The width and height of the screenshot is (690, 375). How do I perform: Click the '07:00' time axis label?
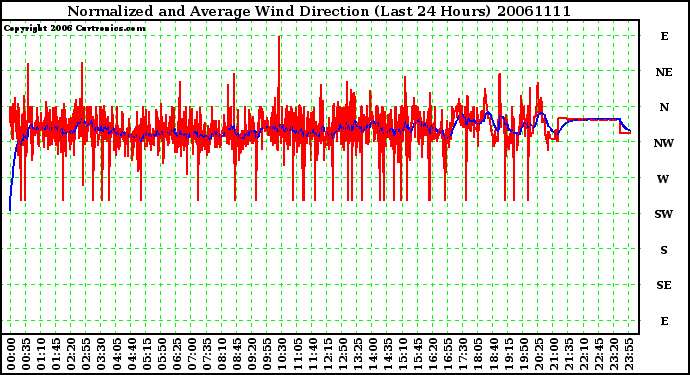192,354
